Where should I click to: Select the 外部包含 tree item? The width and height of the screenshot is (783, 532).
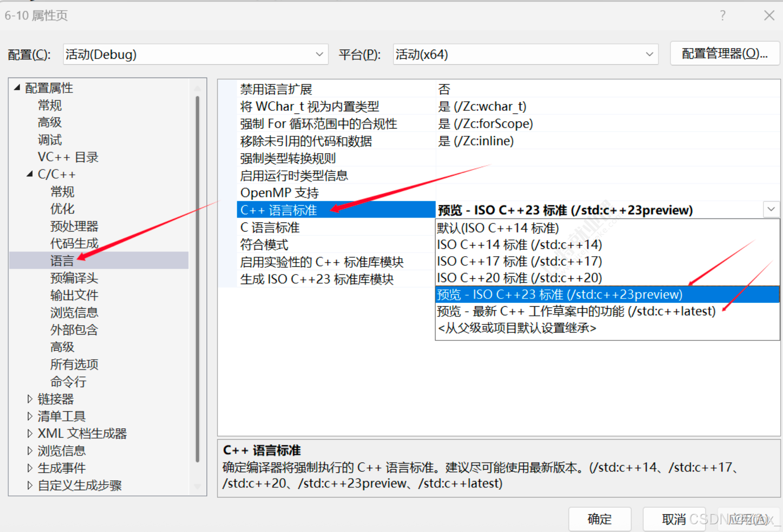pos(74,330)
